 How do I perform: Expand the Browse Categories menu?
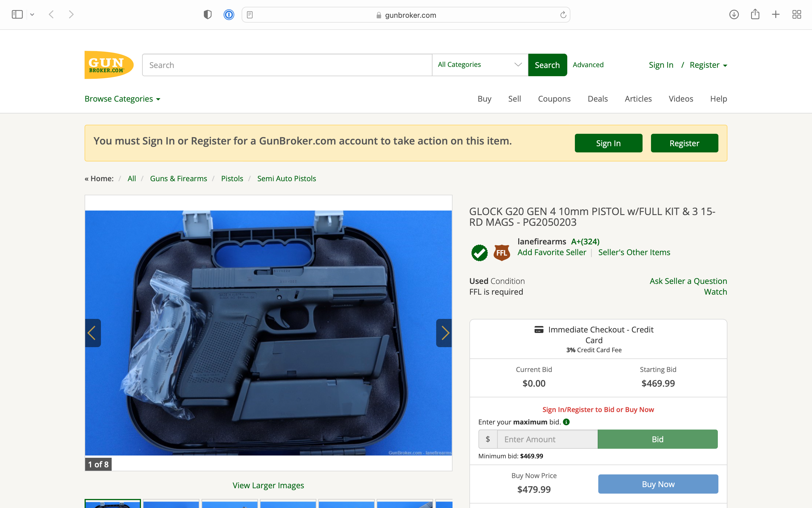point(122,99)
